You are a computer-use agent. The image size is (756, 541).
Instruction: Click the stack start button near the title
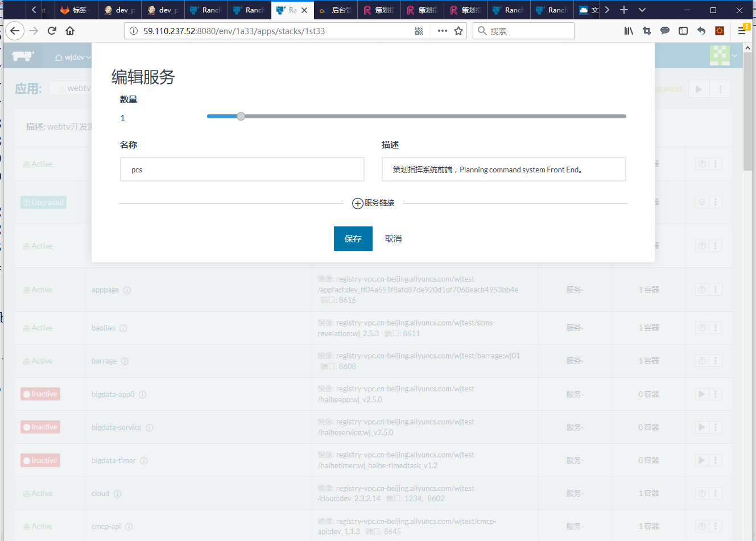pos(699,89)
